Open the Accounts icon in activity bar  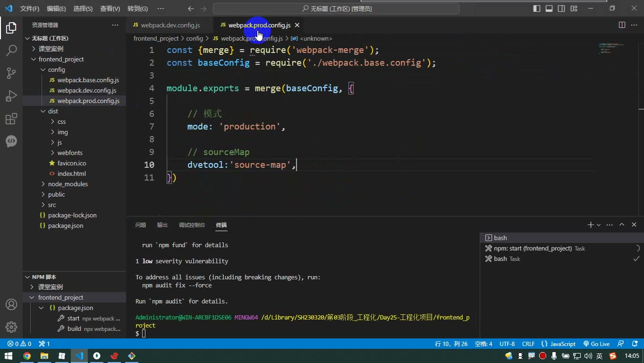[x=11, y=304]
